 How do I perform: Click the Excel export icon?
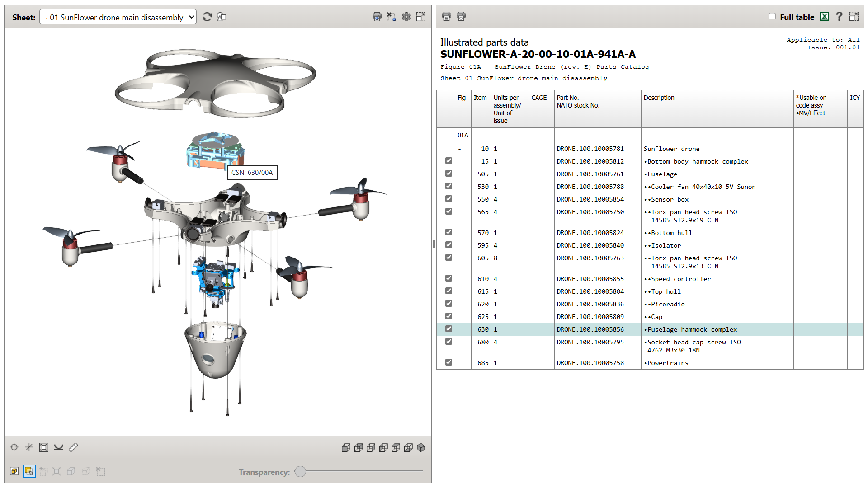825,17
